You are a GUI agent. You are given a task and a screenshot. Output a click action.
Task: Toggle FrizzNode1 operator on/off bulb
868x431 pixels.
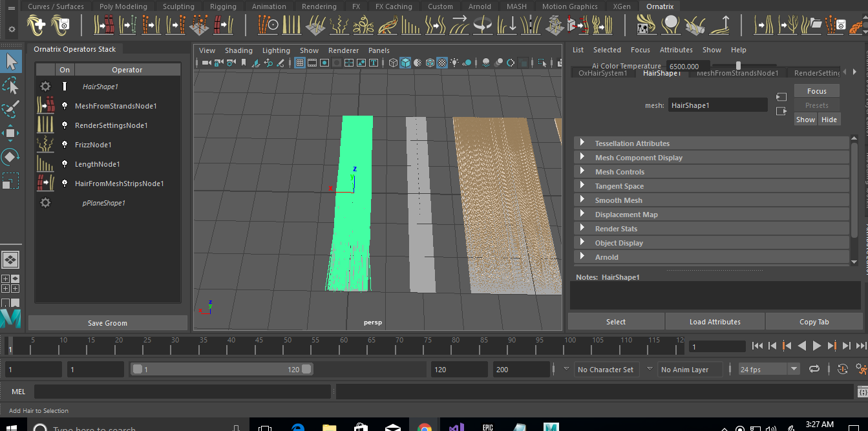pyautogui.click(x=65, y=145)
